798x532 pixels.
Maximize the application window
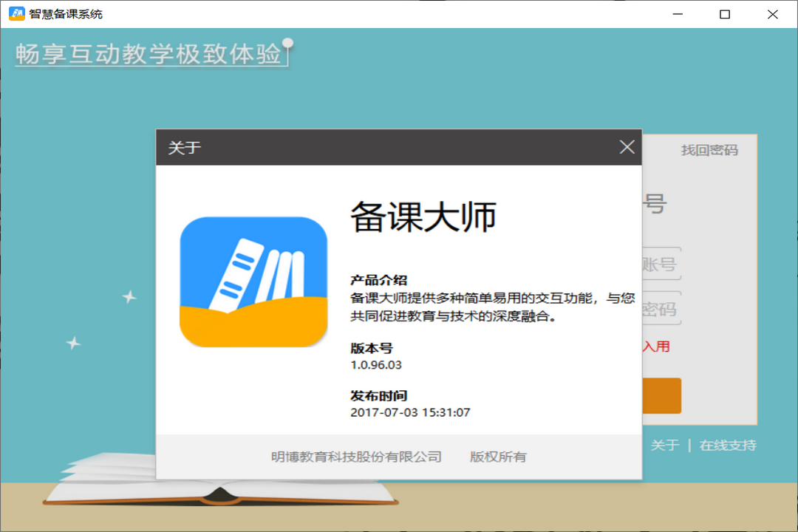pyautogui.click(x=724, y=13)
